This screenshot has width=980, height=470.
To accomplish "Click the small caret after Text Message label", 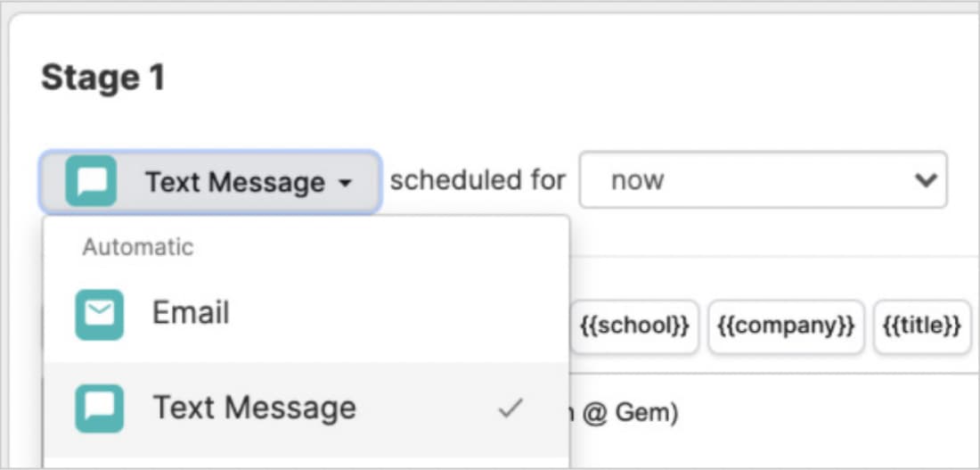I will tap(345, 183).
